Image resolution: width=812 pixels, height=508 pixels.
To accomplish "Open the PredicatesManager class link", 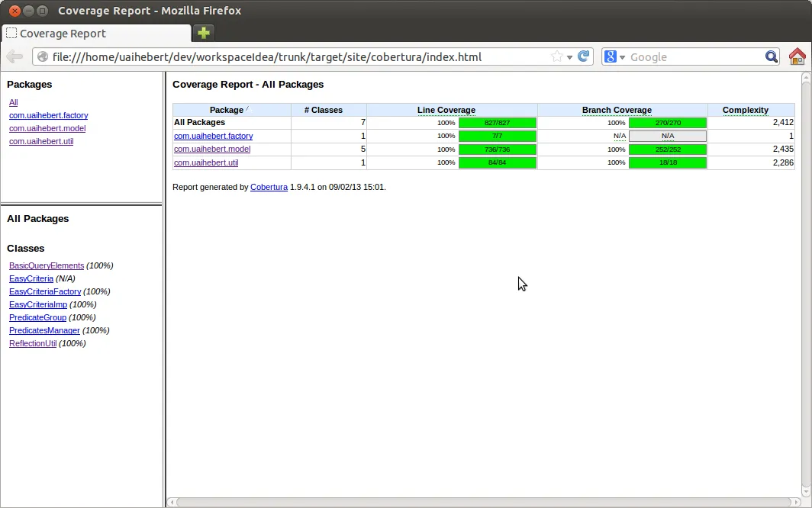I will point(44,330).
